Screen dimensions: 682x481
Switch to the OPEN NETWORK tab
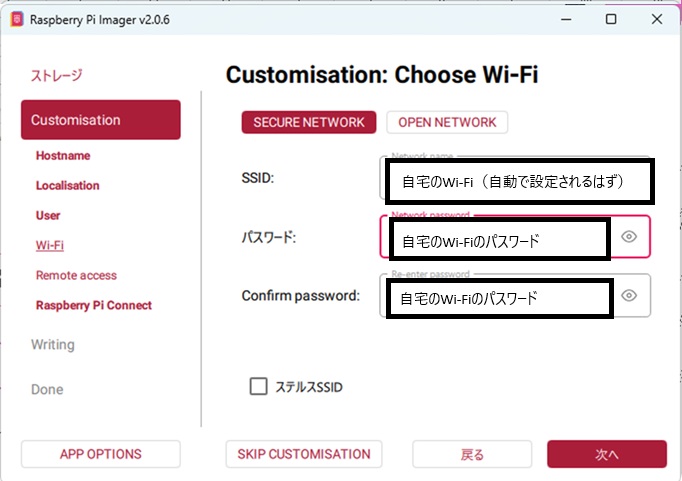[x=447, y=122]
